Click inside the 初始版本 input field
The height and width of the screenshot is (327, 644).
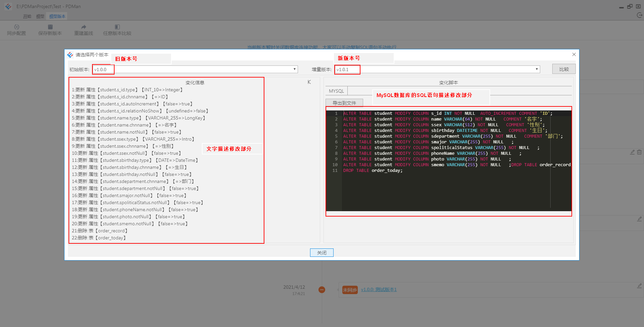click(103, 69)
